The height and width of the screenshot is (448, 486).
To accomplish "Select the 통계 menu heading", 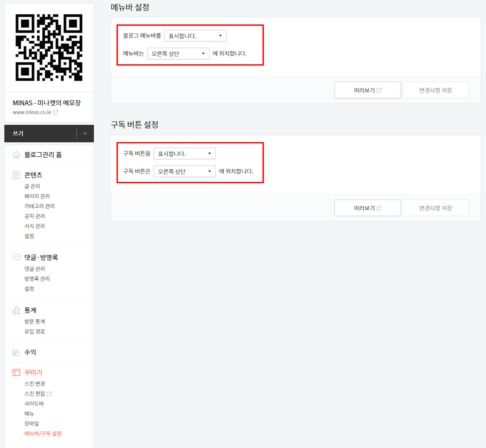I will click(x=30, y=310).
